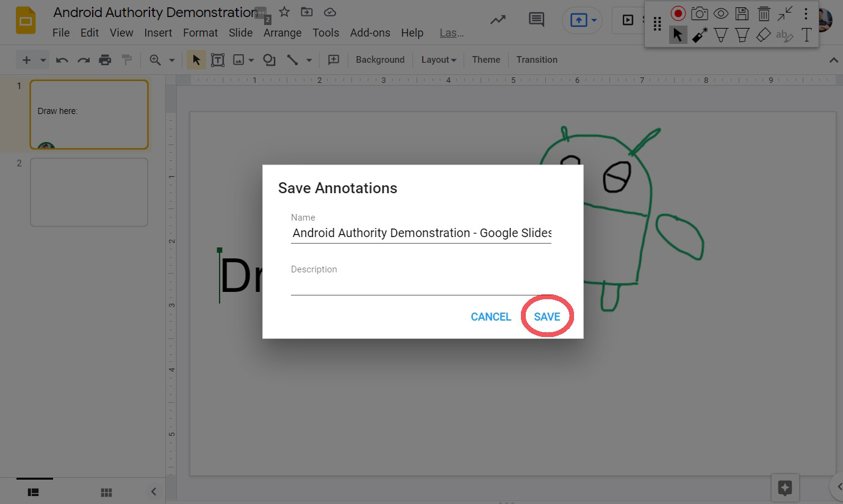The height and width of the screenshot is (504, 843).
Task: Click the red record button in annotation toolbar
Action: tap(678, 13)
